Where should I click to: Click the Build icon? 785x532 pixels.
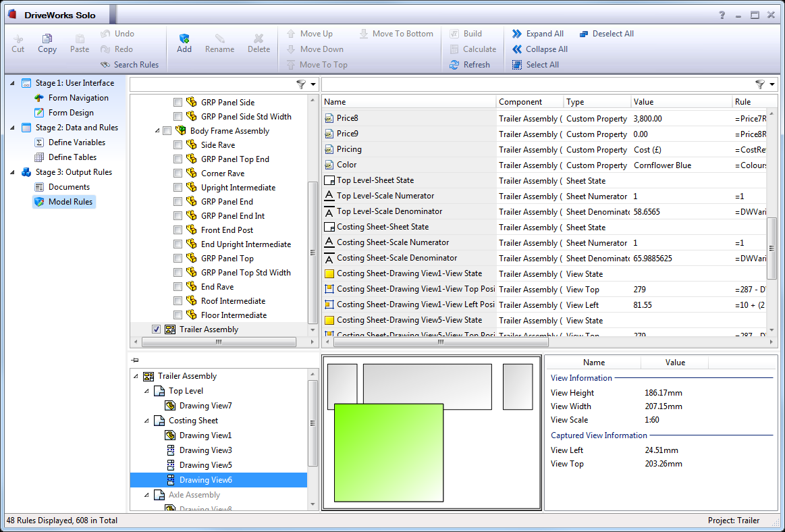pos(454,34)
